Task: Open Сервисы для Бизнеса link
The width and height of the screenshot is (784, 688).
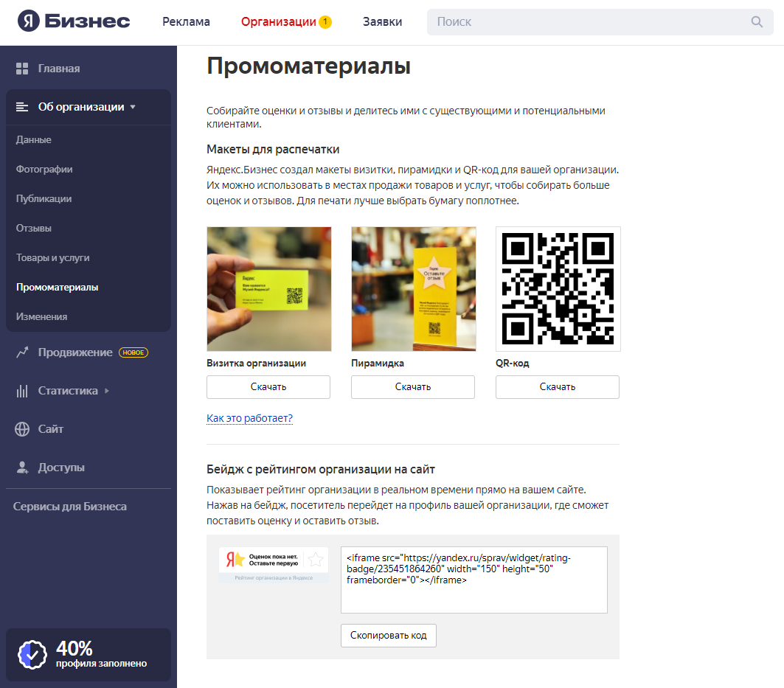Action: coord(70,507)
